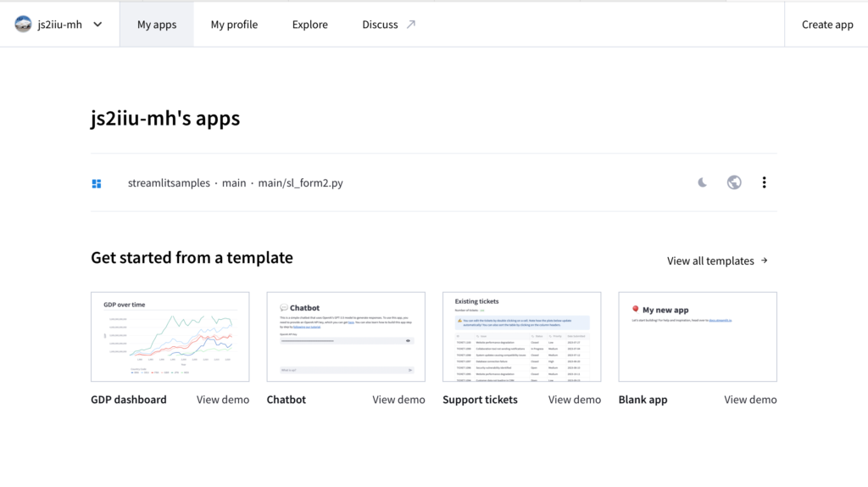Click the Streamlit app icon beside streamlitsamples
The image size is (868, 487).
click(97, 183)
